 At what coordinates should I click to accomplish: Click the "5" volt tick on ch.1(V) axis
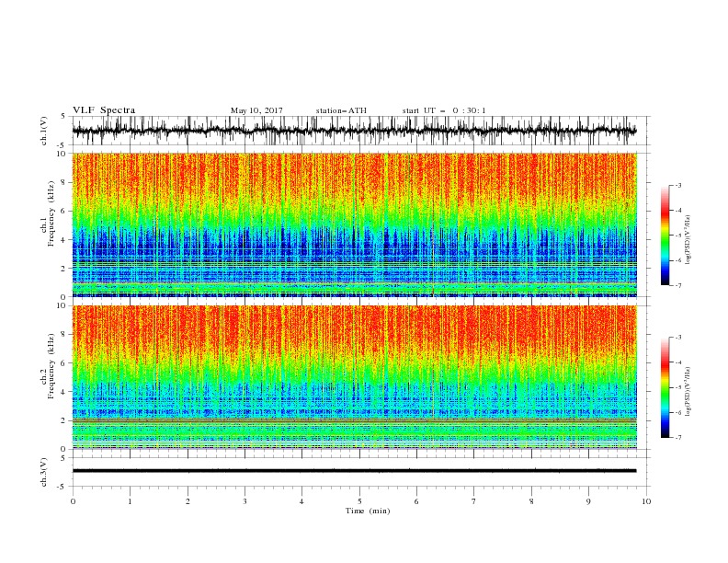63,117
